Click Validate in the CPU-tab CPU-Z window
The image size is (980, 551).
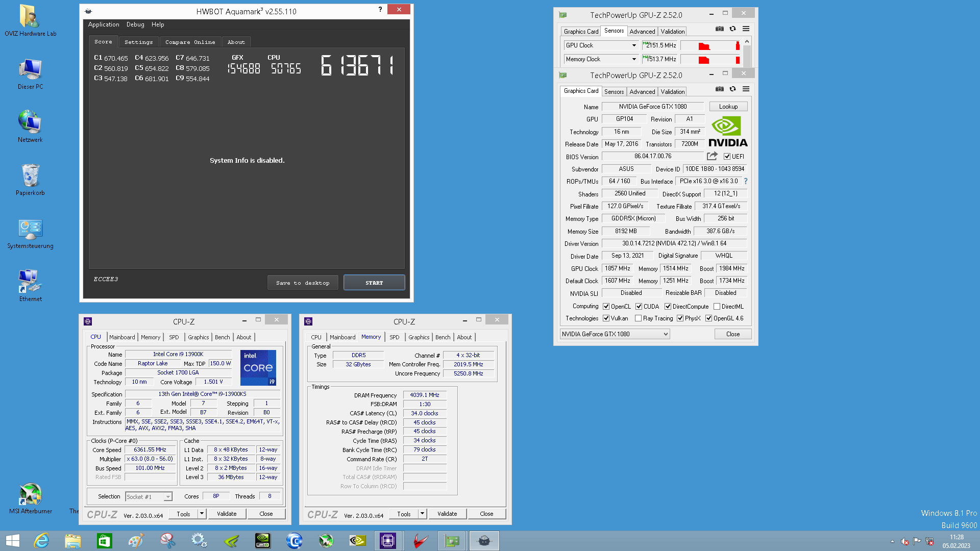[x=227, y=514]
